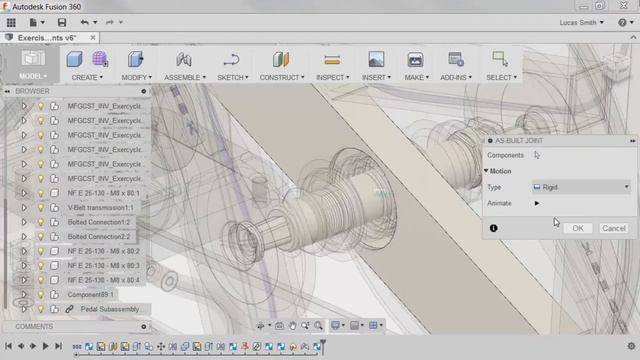Open the data panel grid icon

(11, 22)
